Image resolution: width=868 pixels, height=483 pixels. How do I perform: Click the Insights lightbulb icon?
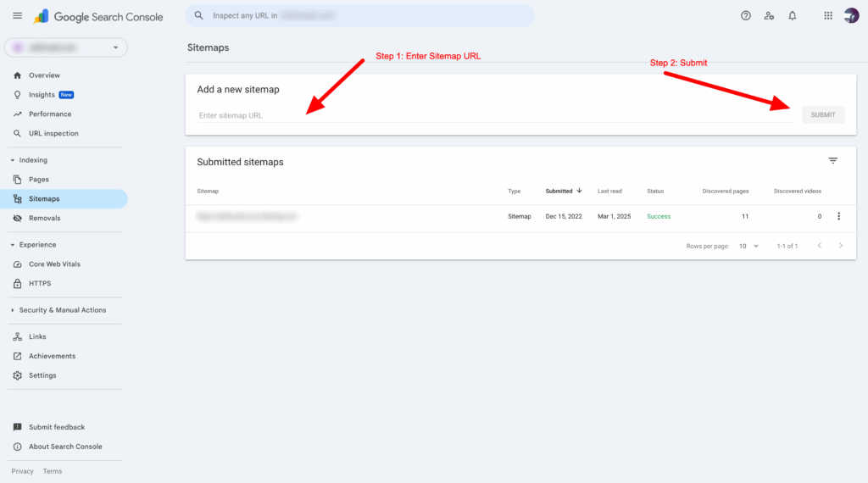coord(17,95)
